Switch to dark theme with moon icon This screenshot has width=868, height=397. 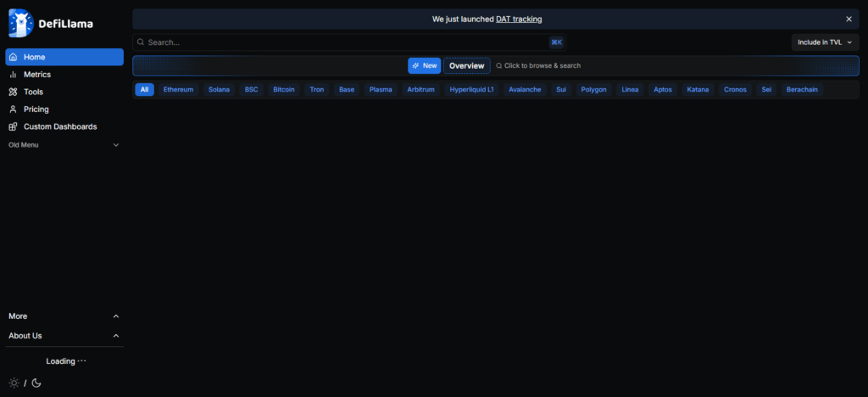click(x=36, y=383)
